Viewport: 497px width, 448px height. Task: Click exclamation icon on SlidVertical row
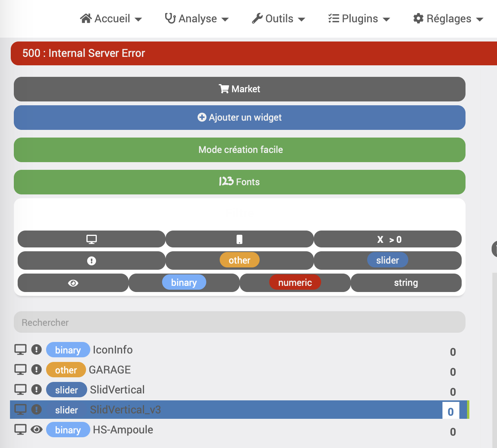point(36,390)
